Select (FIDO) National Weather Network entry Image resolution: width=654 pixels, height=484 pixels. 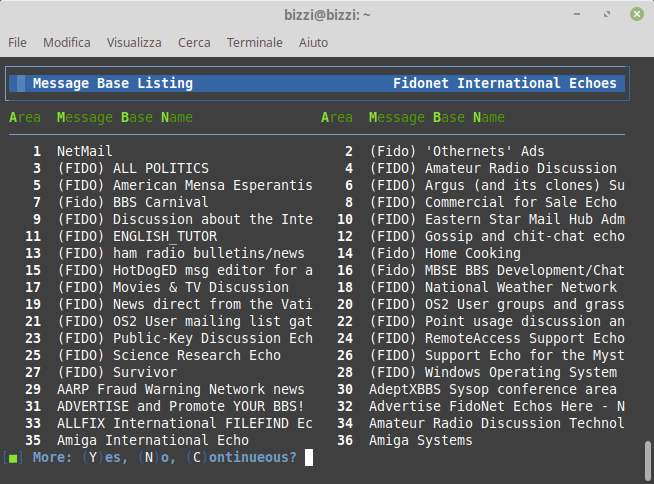(493, 287)
